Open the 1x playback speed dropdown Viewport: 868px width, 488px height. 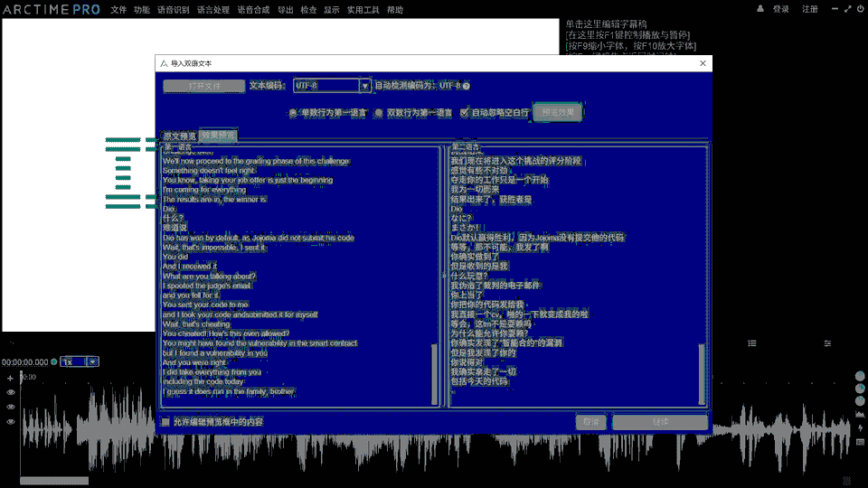[92, 361]
